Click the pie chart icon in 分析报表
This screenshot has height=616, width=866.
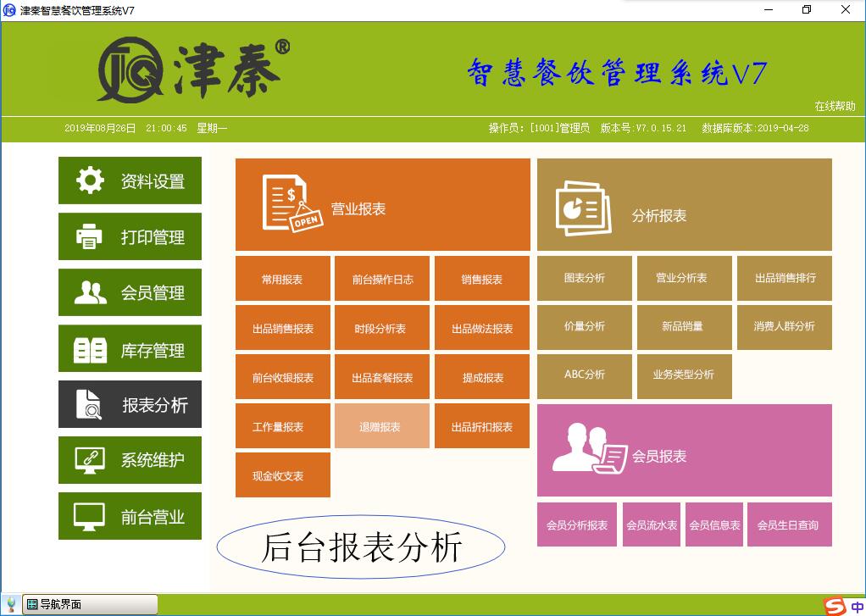click(x=583, y=208)
